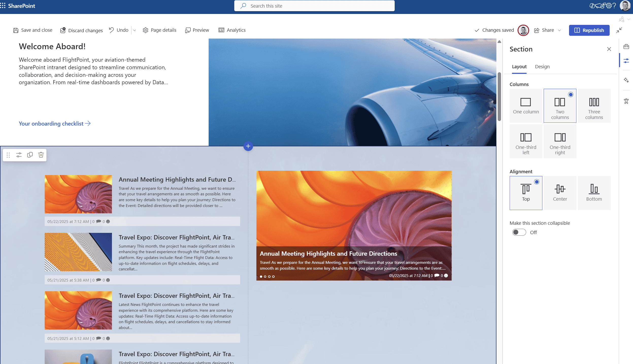Open the toolbox icon in right rail
Image resolution: width=633 pixels, height=364 pixels.
point(626,47)
